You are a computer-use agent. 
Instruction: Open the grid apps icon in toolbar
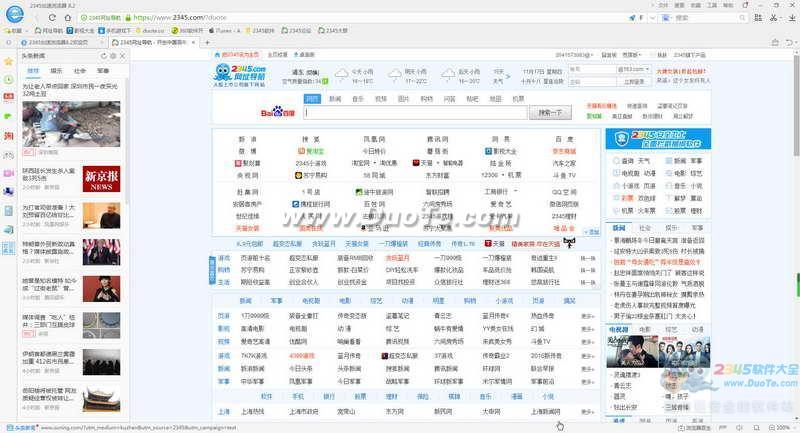758,17
